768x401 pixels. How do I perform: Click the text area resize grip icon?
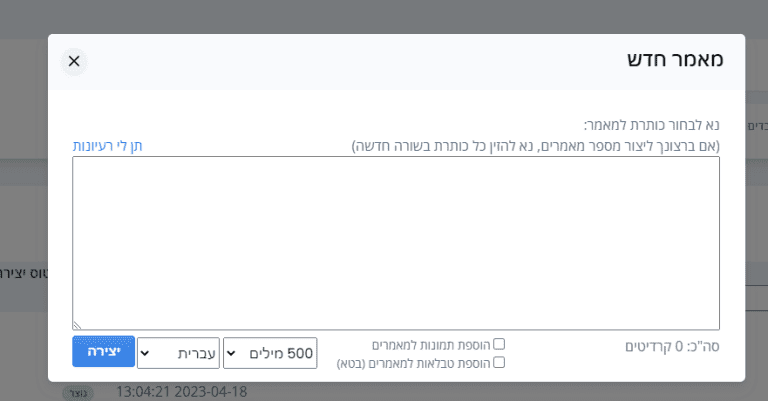point(77,325)
